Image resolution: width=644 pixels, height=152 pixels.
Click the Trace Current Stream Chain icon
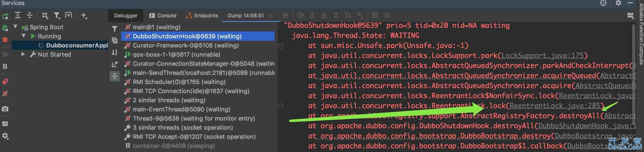387,16
